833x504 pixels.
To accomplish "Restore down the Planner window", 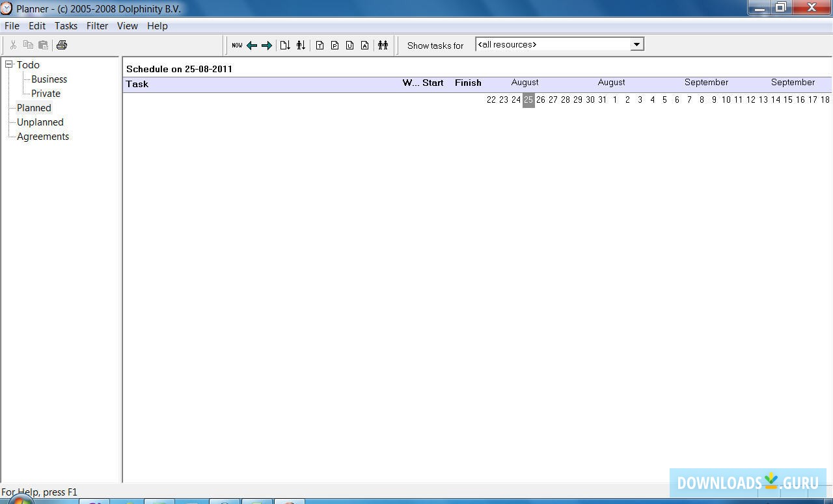I will click(x=781, y=8).
